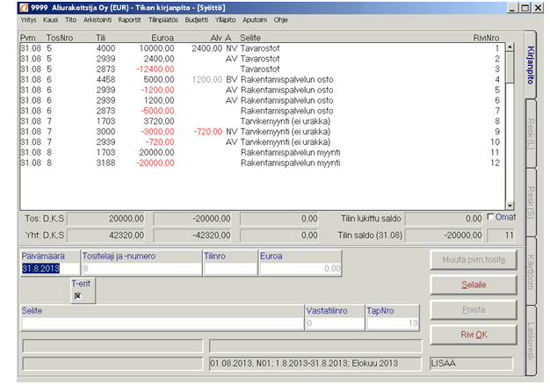Click the Yht credit total -42320,00
Image resolution: width=550 pixels, height=392 pixels.
coord(192,236)
